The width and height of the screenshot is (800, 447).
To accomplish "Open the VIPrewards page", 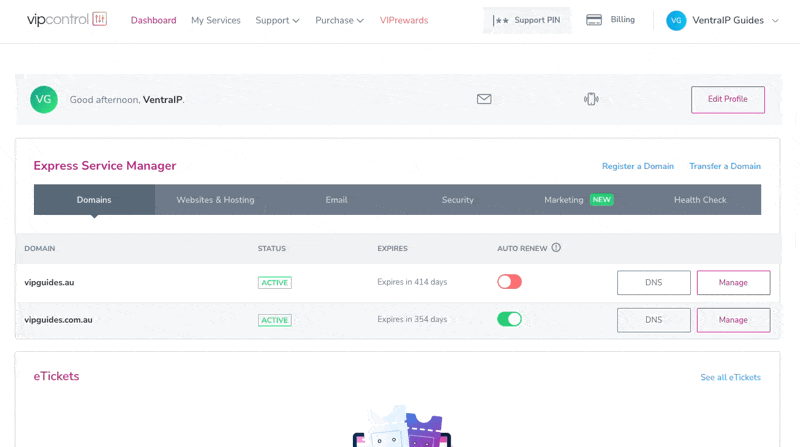I will [404, 20].
